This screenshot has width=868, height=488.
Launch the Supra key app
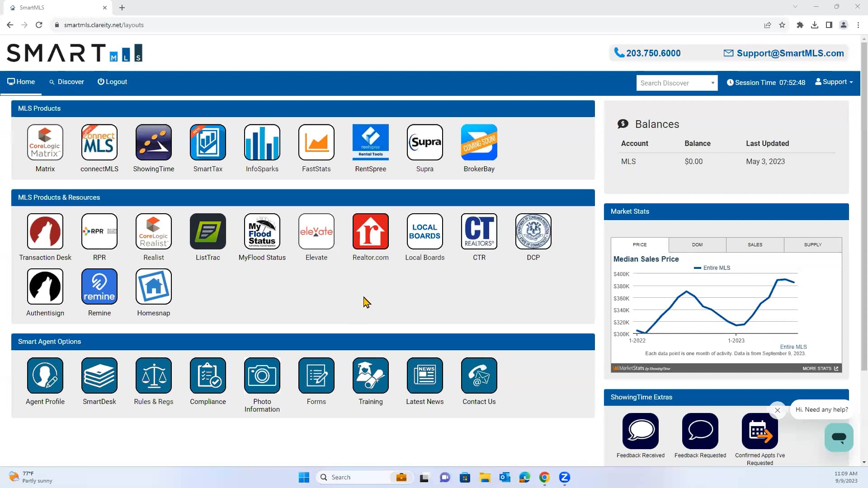click(x=425, y=142)
